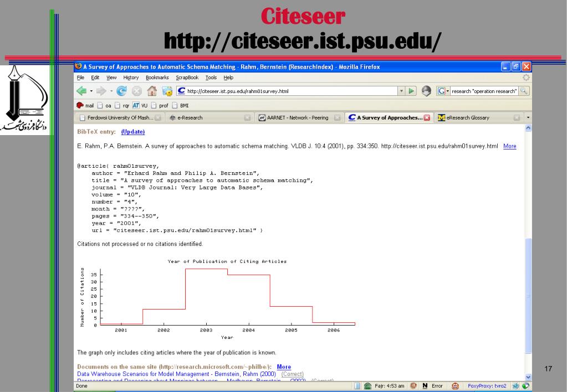567x392 pixels.
Task: Click More link beside Documents on same site
Action: 284,367
